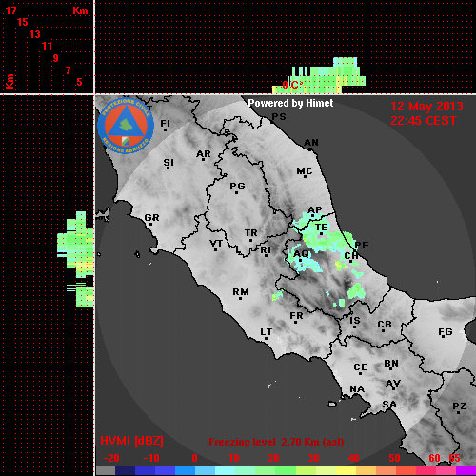The width and height of the screenshot is (476, 476).
Task: Click the 20 value on the dBZ scale
Action: 273,458
